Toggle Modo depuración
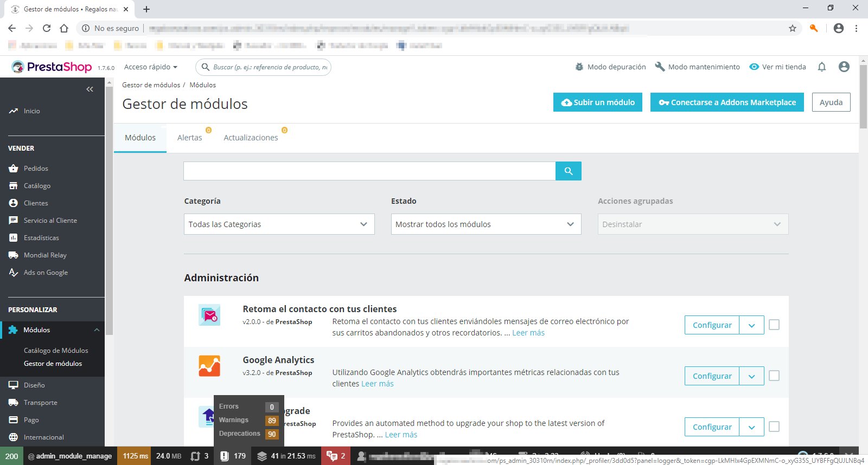 point(611,67)
